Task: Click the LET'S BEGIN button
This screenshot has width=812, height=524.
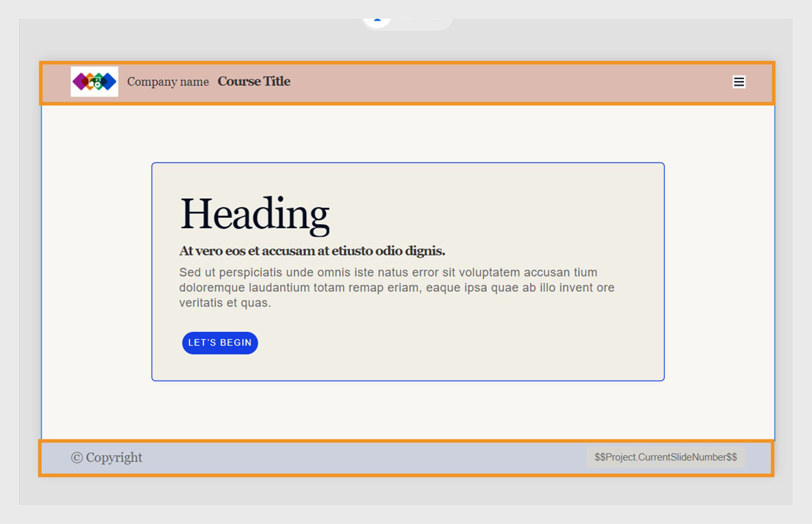Action: click(220, 343)
